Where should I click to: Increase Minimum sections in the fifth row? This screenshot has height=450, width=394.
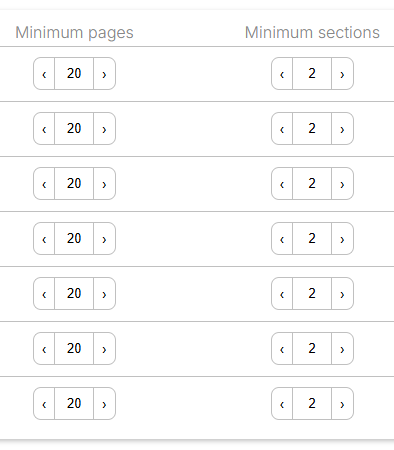click(x=342, y=294)
